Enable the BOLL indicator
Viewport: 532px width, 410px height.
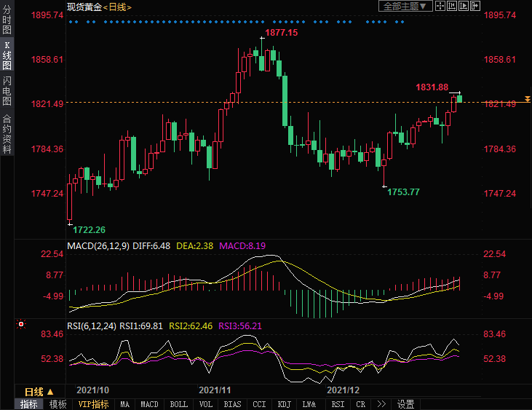(178, 404)
